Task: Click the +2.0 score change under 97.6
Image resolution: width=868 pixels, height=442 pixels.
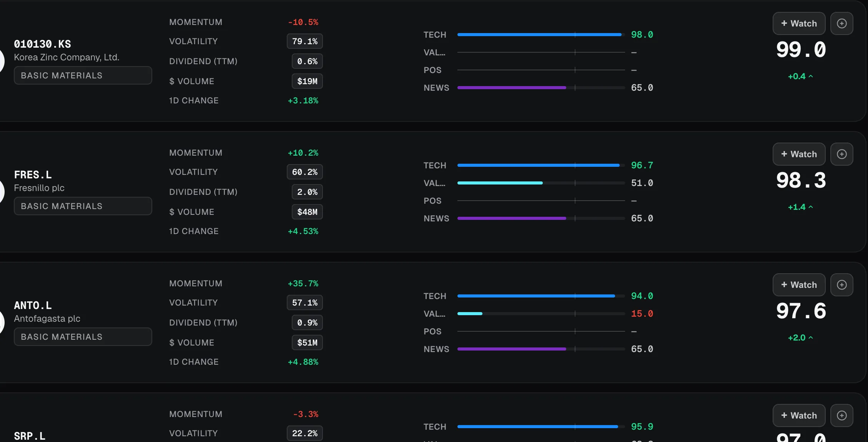Action: click(800, 338)
